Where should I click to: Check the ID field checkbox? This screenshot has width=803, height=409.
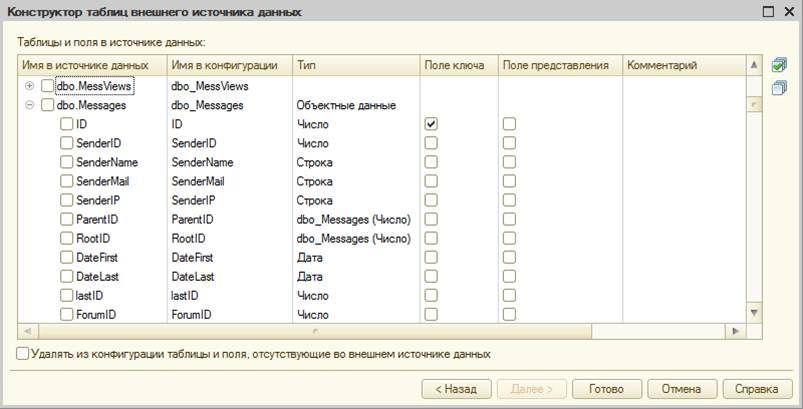click(x=67, y=124)
